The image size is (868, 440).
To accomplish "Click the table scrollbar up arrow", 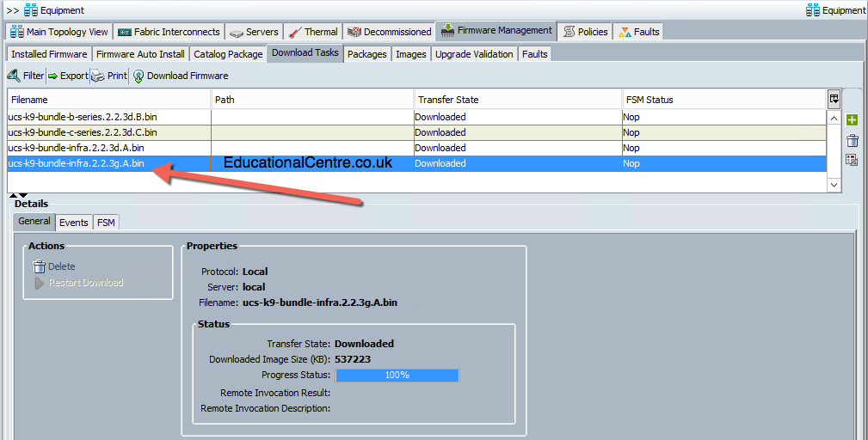I will pos(834,119).
